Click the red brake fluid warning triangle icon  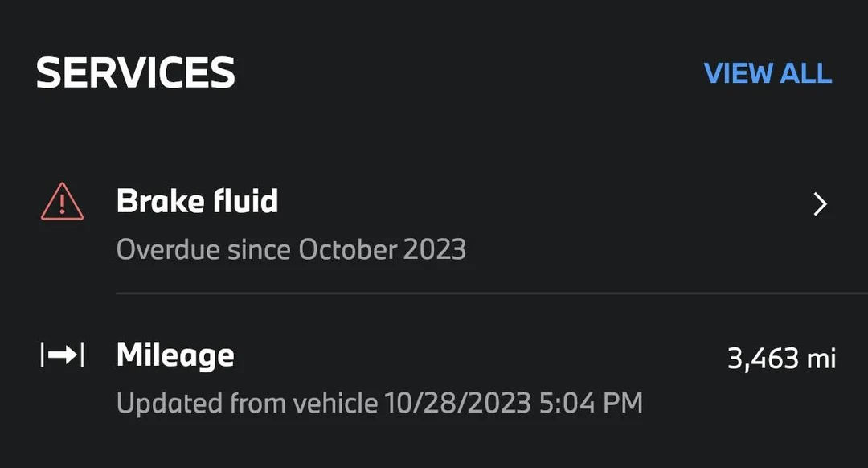coord(62,203)
